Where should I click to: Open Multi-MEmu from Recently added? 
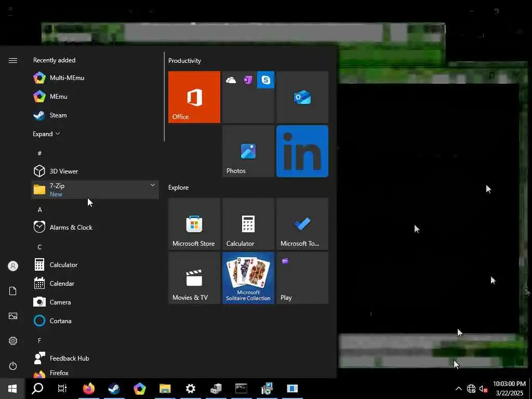pos(95,78)
